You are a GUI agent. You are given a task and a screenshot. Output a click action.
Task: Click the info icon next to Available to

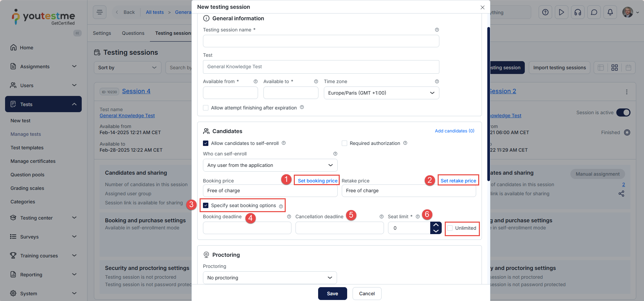coord(316,81)
